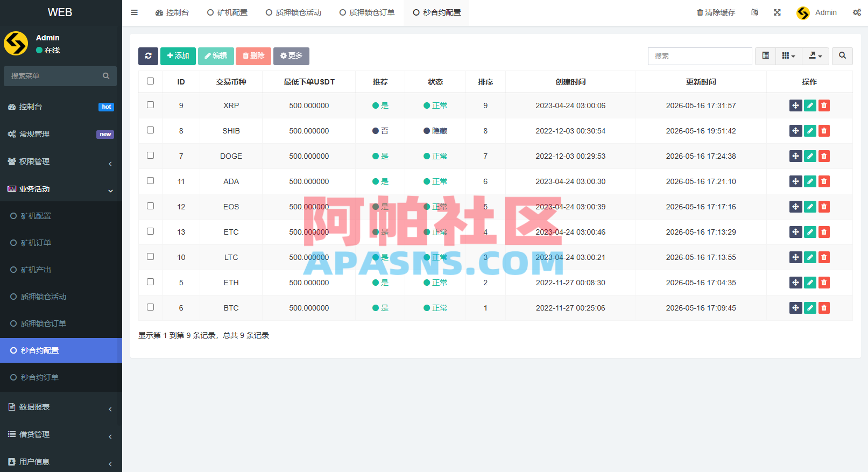Enter fullscreen with the expand icon

pos(777,12)
